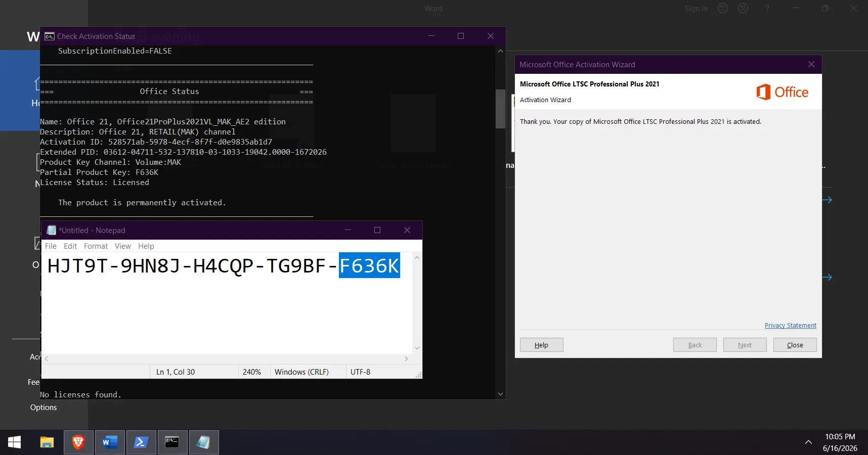This screenshot has height=455, width=868.
Task: Close the Notepad window
Action: [x=407, y=230]
